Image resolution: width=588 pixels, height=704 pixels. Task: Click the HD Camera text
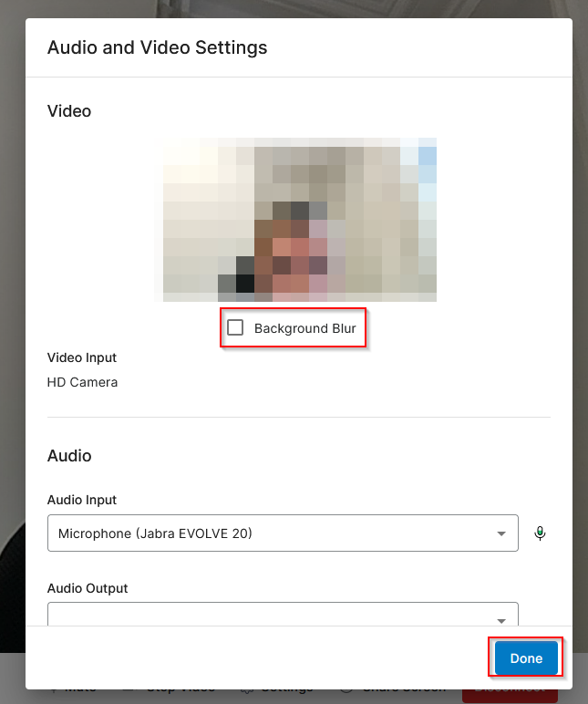coord(83,382)
